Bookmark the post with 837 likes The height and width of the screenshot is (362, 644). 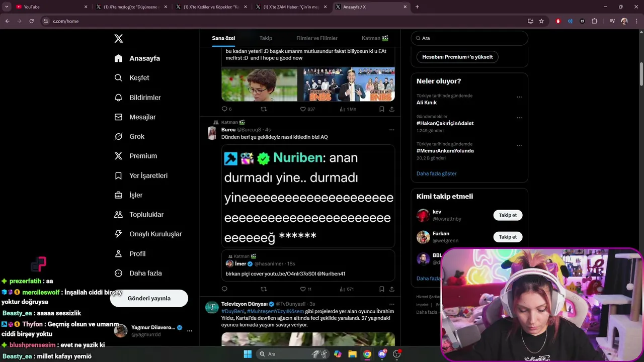(382, 109)
